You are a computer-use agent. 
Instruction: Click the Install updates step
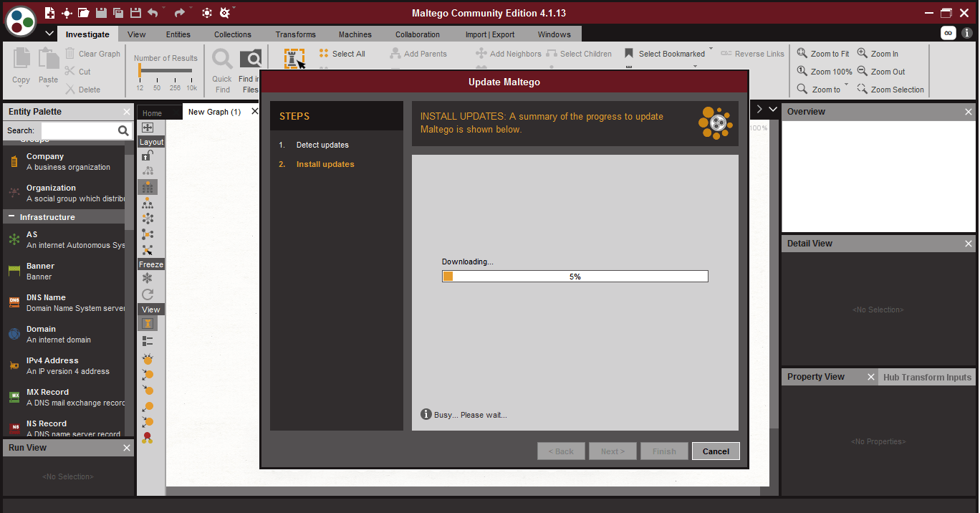(325, 164)
